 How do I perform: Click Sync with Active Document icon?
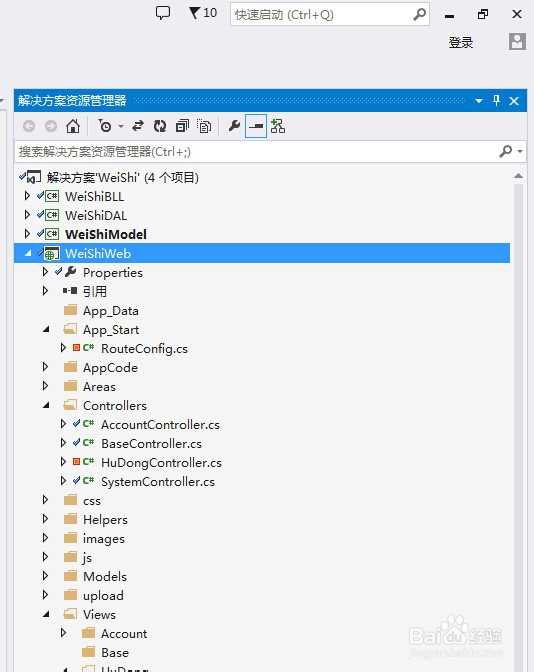pyautogui.click(x=138, y=126)
